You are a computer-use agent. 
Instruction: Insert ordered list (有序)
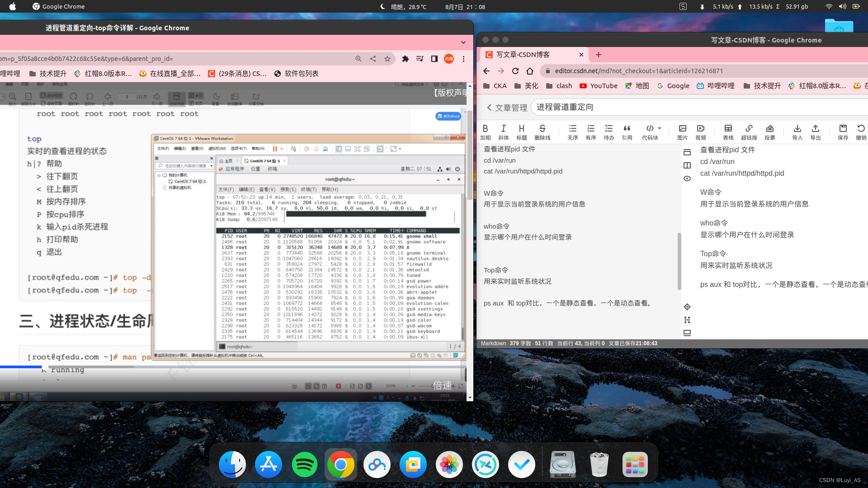click(x=591, y=132)
